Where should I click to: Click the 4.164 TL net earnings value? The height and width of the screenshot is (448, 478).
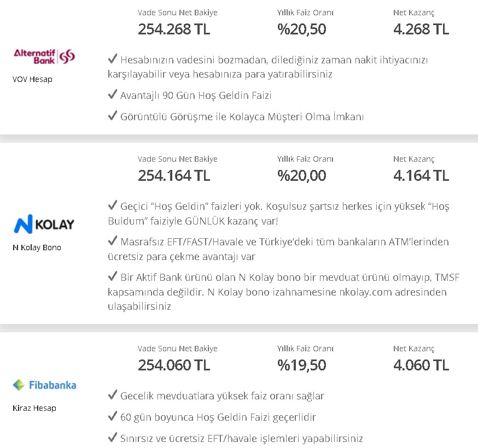point(421,176)
